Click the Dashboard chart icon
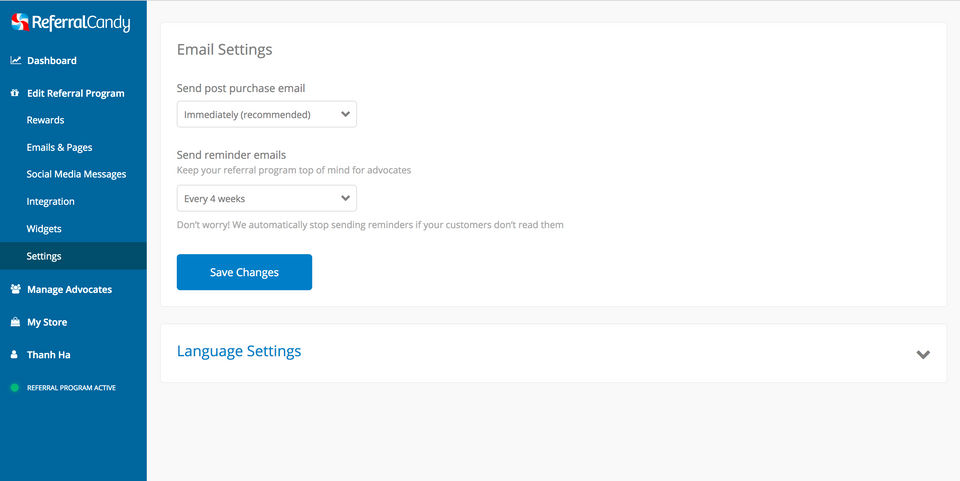 (15, 60)
